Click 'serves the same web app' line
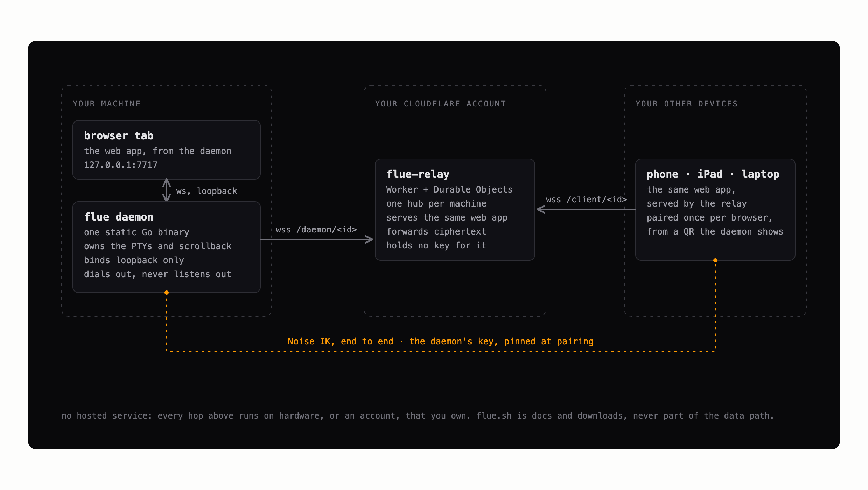 point(447,218)
